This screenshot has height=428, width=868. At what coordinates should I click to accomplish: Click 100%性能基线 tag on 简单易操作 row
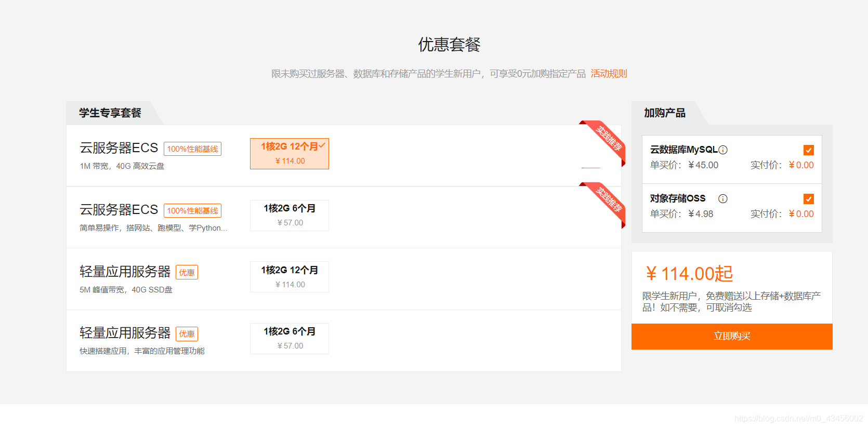click(192, 211)
